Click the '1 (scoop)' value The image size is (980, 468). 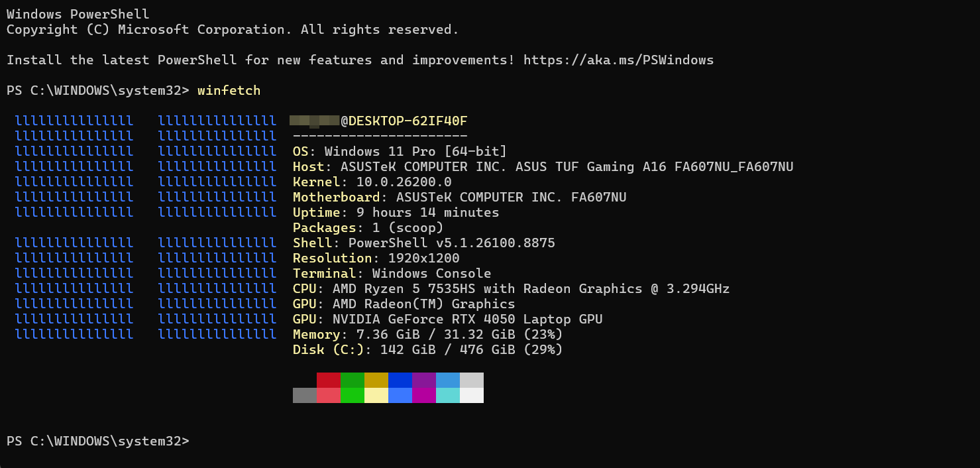(408, 228)
